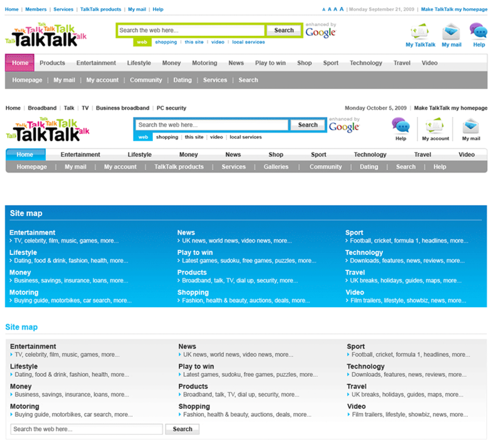The width and height of the screenshot is (499, 448).
Task: Select the largest text size A
Action: coord(341,9)
